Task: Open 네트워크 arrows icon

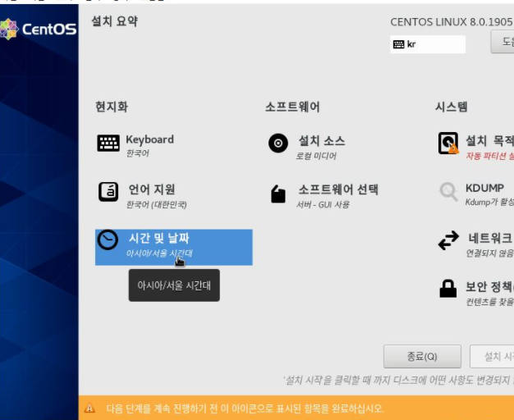Action: pyautogui.click(x=448, y=240)
